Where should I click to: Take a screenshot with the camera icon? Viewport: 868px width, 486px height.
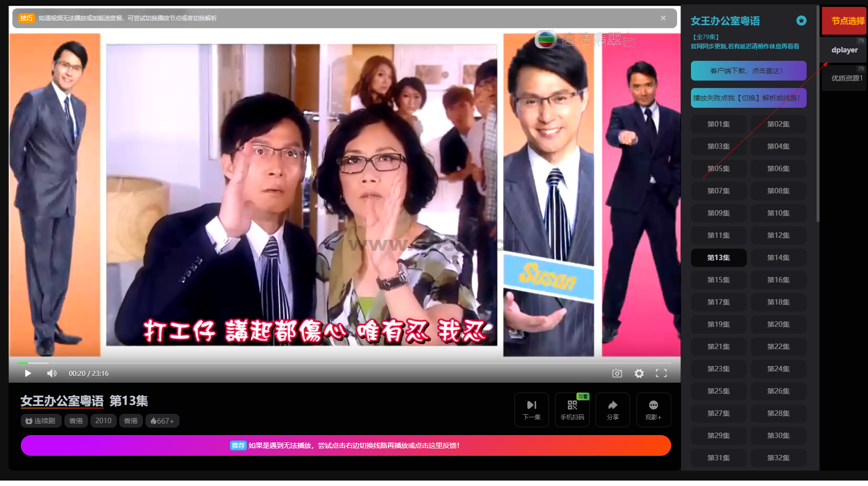pyautogui.click(x=617, y=373)
